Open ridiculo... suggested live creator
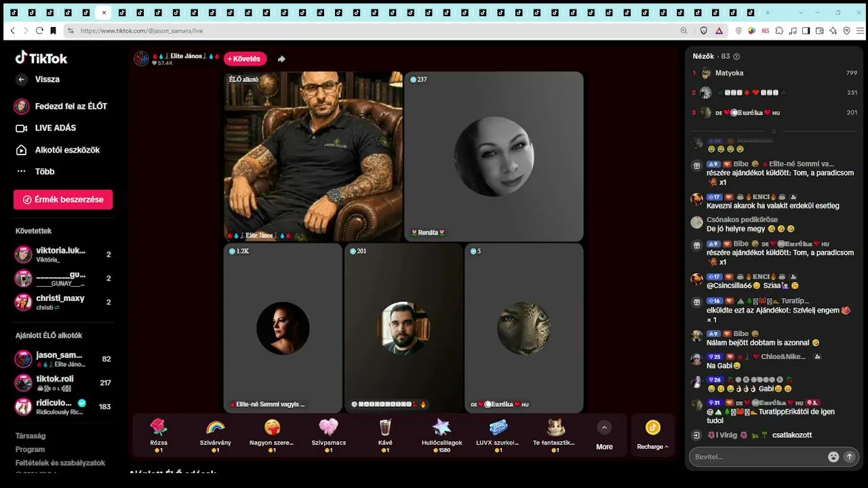This screenshot has width=868, height=488. coord(62,406)
